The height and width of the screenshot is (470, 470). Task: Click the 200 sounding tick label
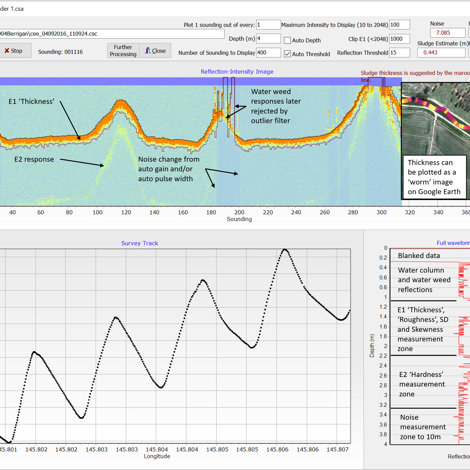tap(239, 212)
